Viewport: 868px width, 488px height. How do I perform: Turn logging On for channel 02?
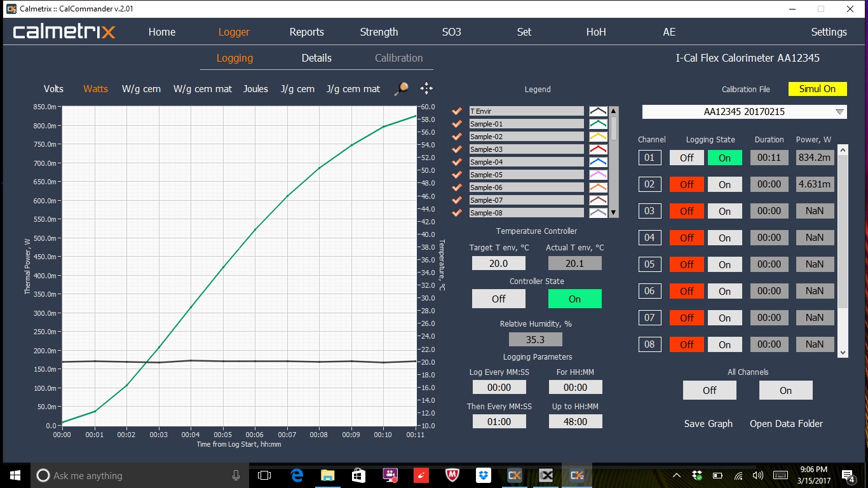point(724,185)
